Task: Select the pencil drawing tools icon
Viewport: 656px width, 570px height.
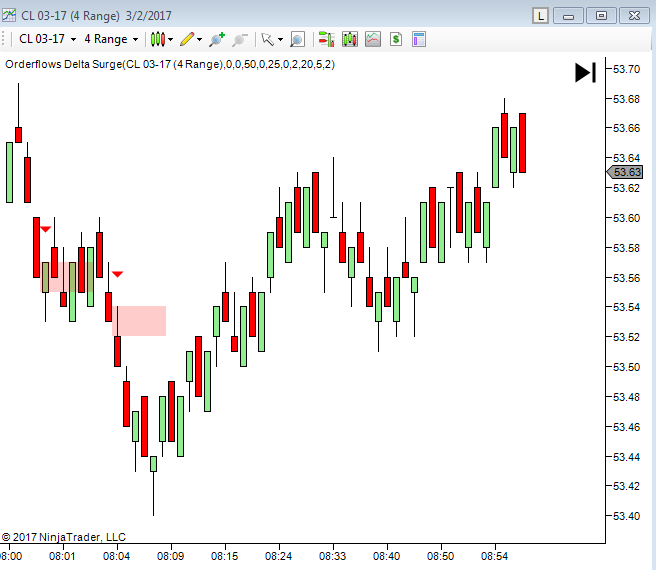Action: click(187, 39)
